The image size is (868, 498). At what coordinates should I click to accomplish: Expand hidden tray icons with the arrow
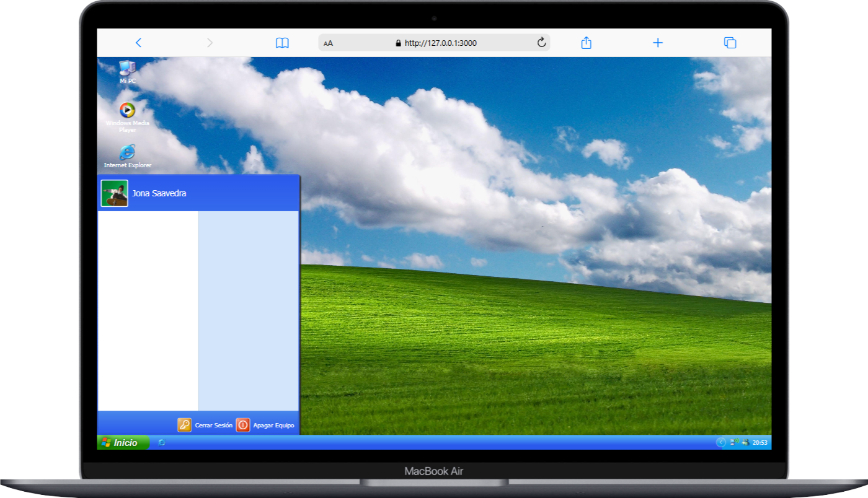click(720, 442)
